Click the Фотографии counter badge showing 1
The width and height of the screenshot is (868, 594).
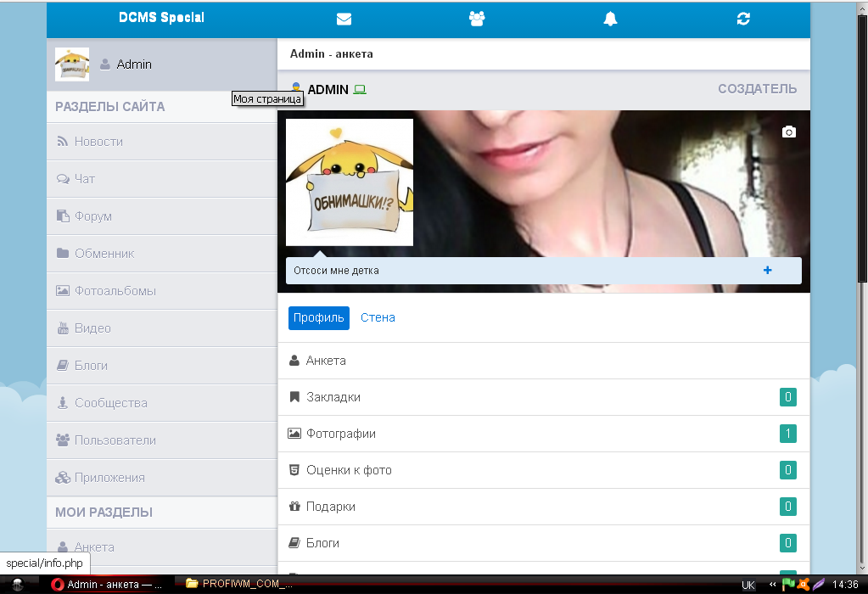[788, 434]
